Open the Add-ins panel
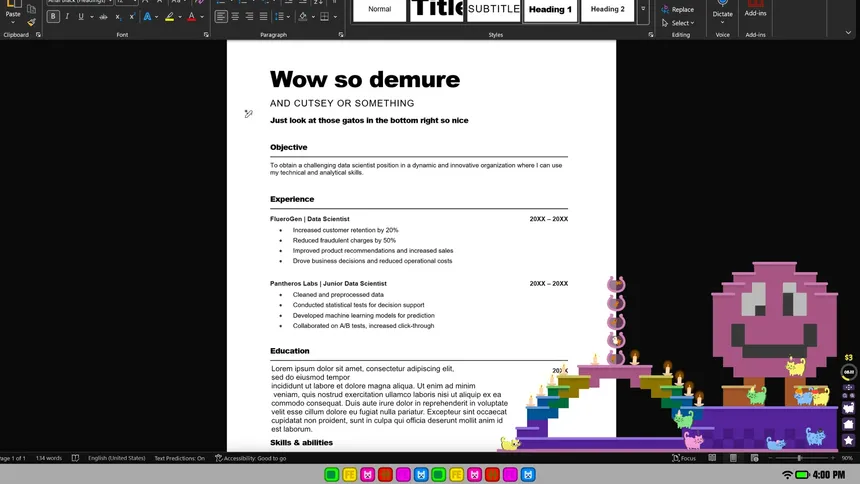This screenshot has width=860, height=484. click(x=755, y=12)
